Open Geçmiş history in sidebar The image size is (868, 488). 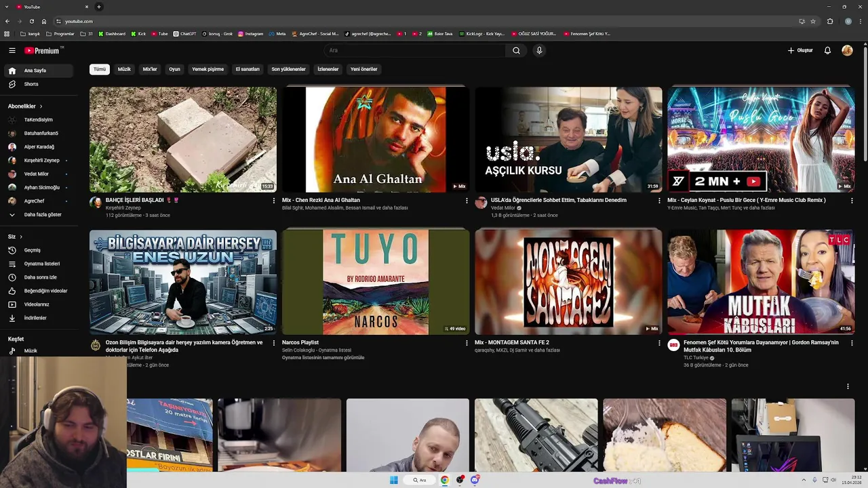[38, 250]
